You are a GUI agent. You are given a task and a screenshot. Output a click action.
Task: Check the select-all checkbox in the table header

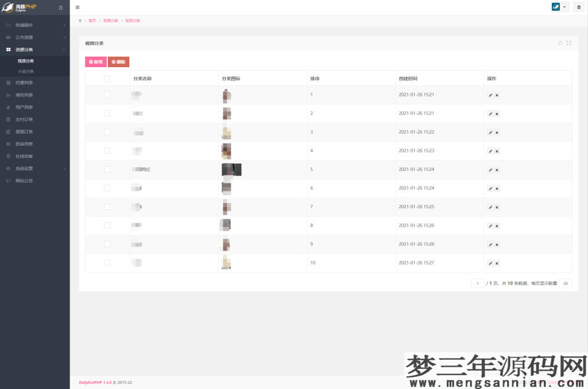[x=106, y=79]
